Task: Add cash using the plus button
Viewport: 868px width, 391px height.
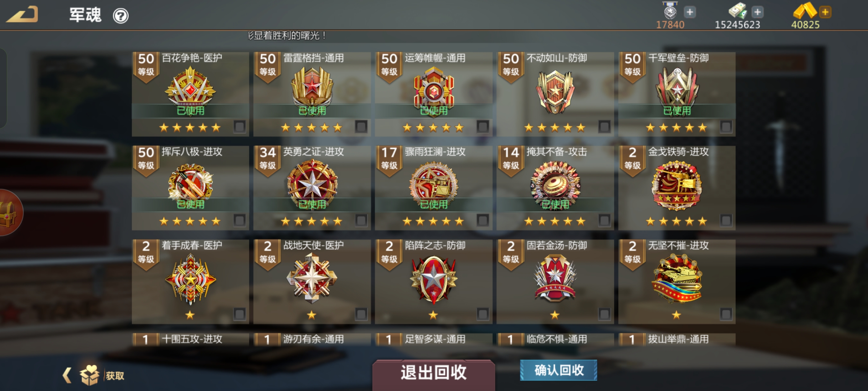Action: [x=757, y=12]
